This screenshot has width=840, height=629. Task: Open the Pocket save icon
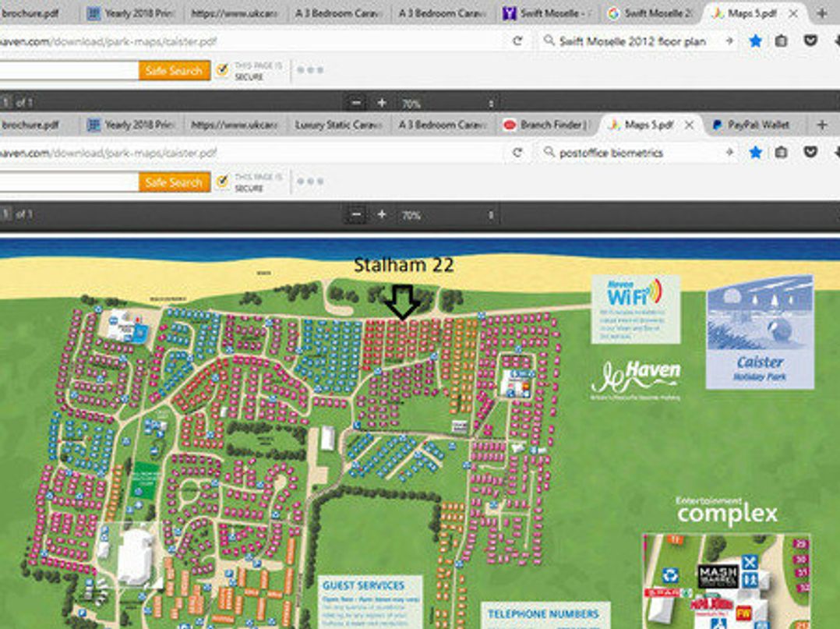pos(810,153)
